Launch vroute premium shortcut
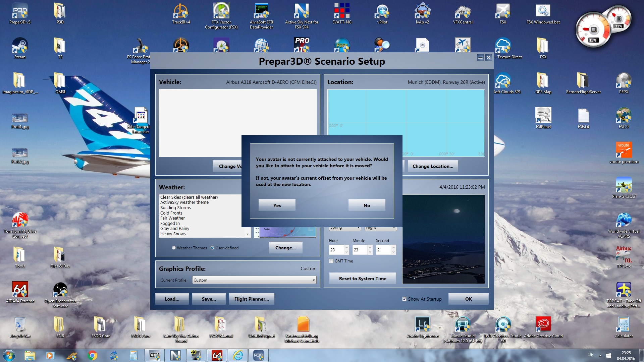This screenshot has height=362, width=644. (624, 153)
